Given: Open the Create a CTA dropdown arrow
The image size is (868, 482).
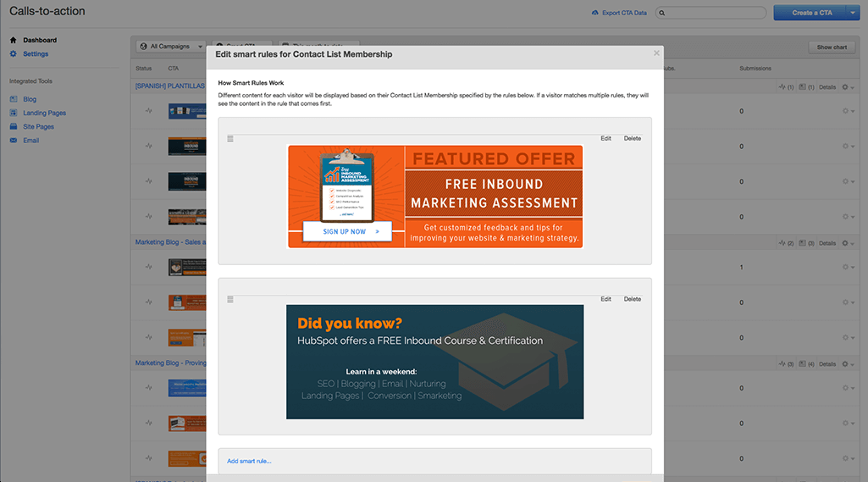Looking at the screenshot, I should [x=853, y=13].
